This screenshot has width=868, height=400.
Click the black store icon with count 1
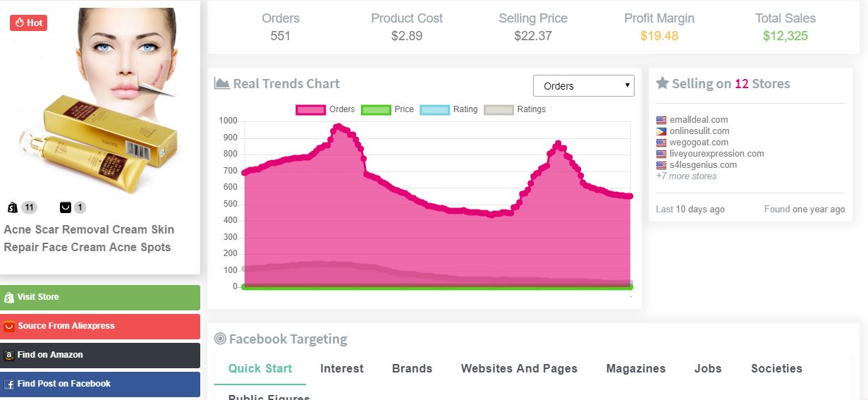point(66,207)
